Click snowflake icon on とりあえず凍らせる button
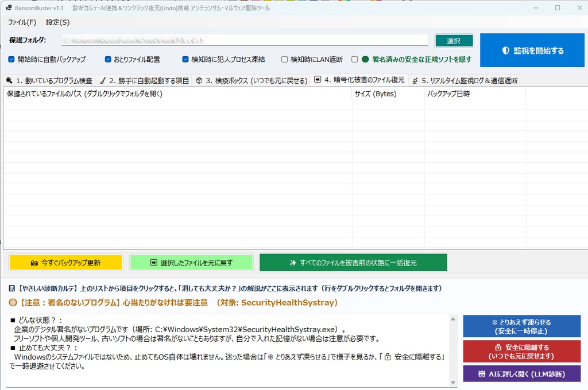The image size is (588, 390). [x=494, y=322]
